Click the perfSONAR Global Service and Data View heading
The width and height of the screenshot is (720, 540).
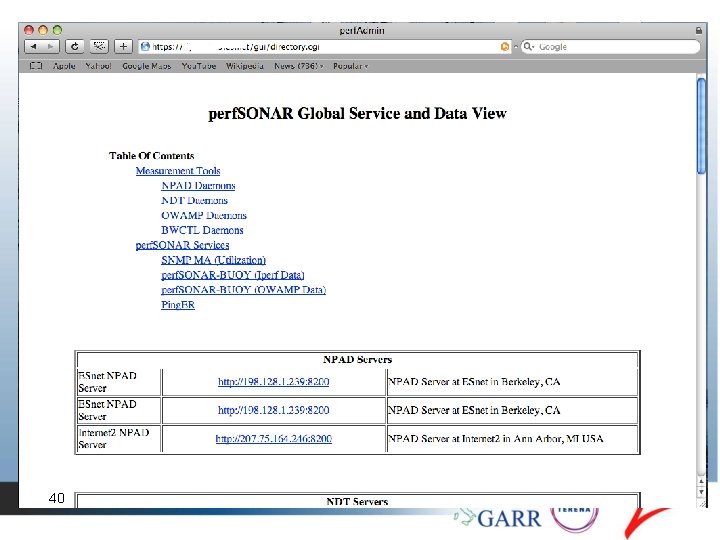(357, 113)
